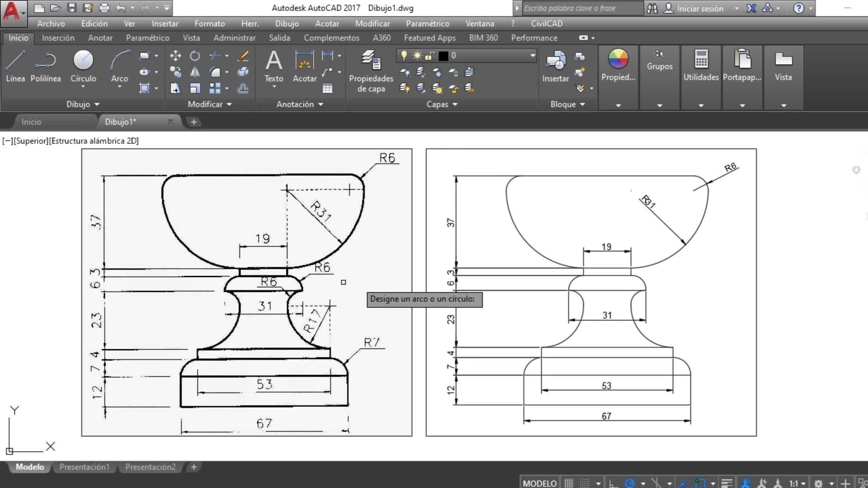Add a new drawing tab with plus button
Image resolution: width=868 pixels, height=488 pixels.
(193, 122)
